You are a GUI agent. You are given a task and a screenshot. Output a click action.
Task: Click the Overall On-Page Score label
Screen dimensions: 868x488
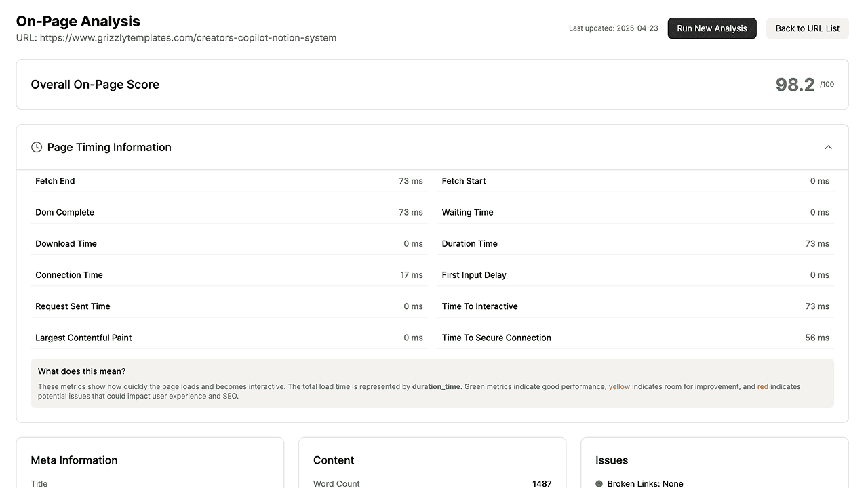click(95, 85)
